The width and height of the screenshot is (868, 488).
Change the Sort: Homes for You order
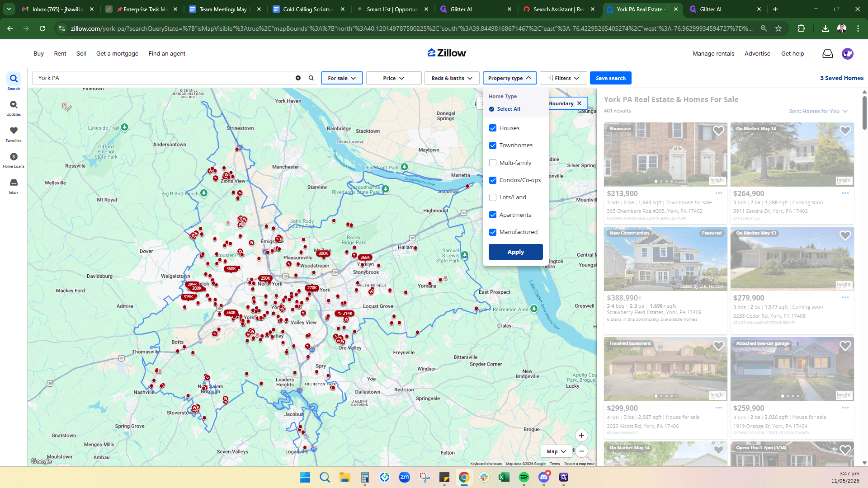pos(818,111)
